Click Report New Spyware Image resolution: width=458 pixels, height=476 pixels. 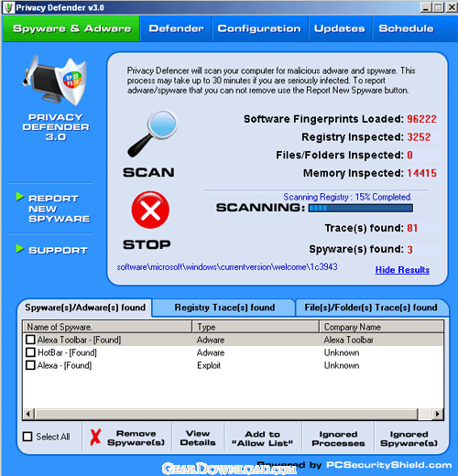coord(60,209)
